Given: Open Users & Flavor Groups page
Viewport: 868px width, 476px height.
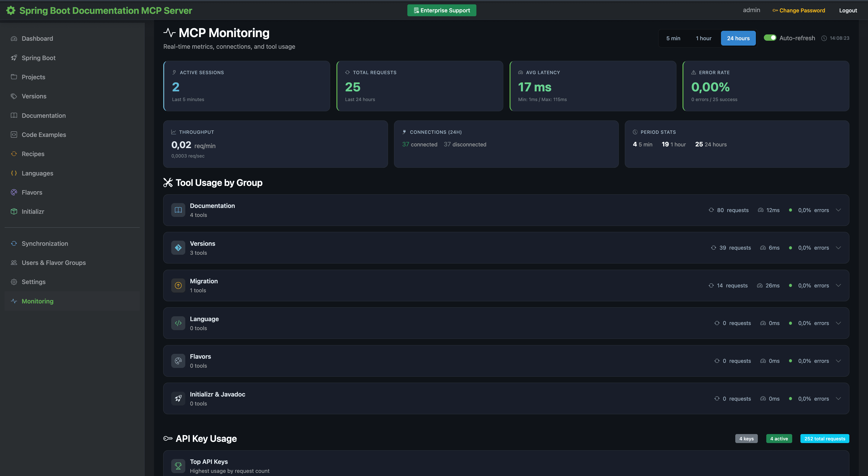Looking at the screenshot, I should (54, 263).
